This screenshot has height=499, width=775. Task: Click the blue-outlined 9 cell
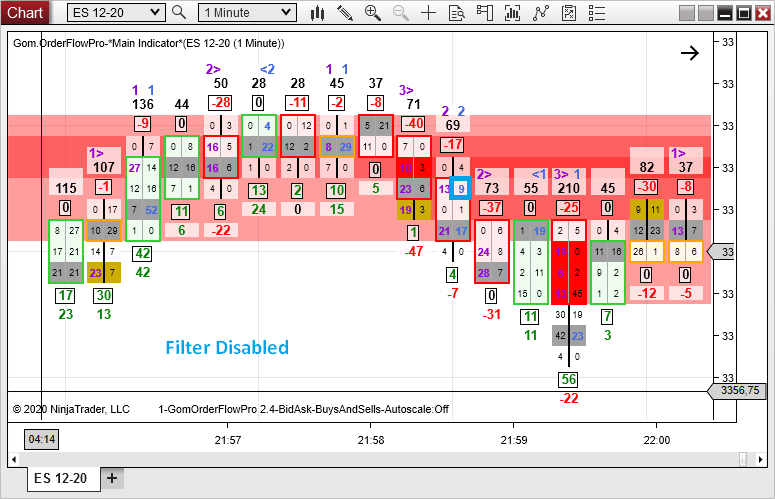click(x=461, y=188)
